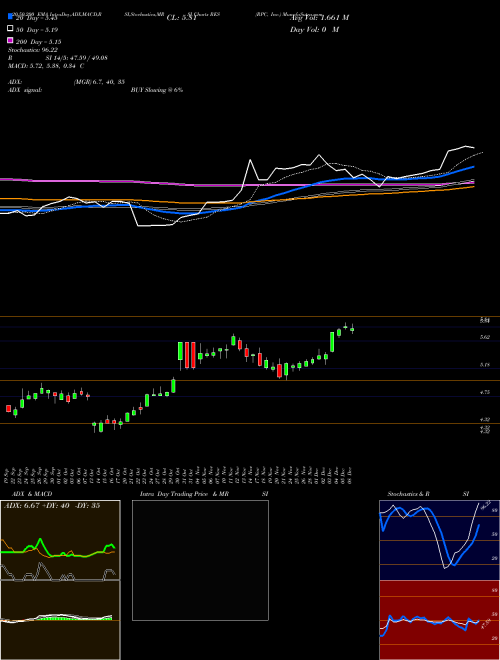The image size is (500, 660).
Task: Click the 'Avg Vol: 1.661 M' label
Action: 319,18
